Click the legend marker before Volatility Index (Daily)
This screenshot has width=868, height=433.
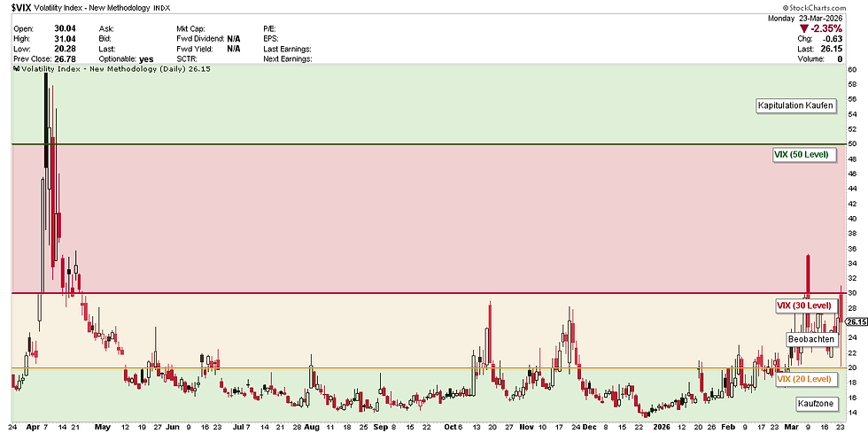[x=17, y=69]
